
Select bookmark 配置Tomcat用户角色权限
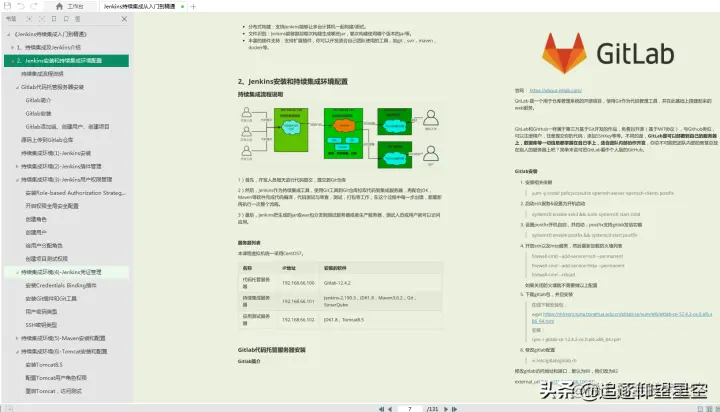coord(56,378)
